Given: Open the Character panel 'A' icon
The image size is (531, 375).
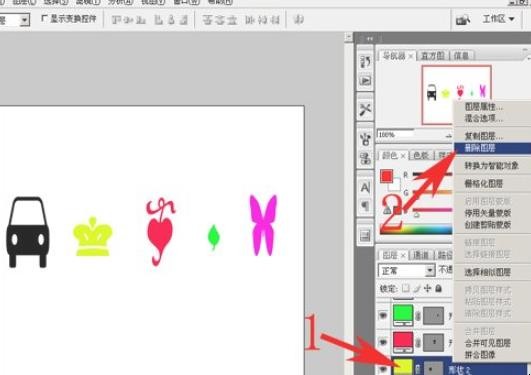Looking at the screenshot, I should 365,187.
